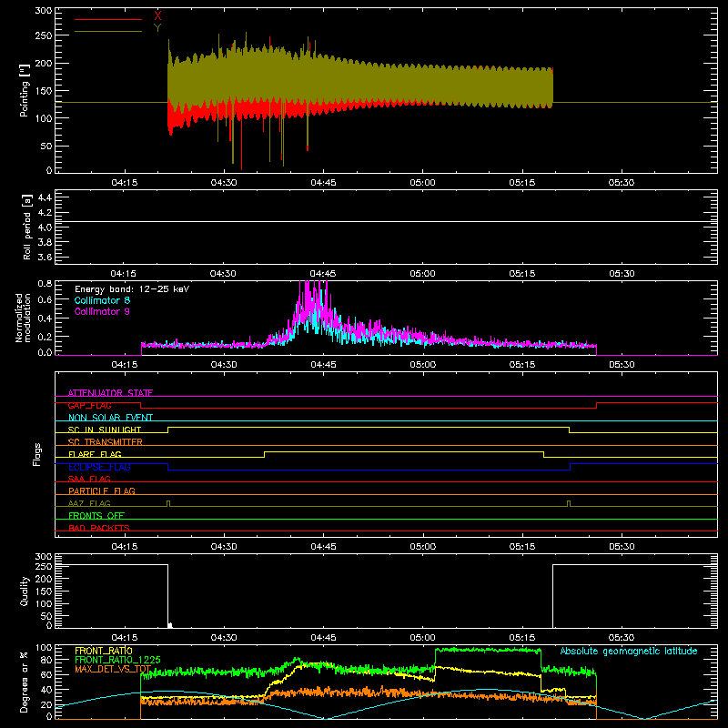Click the 'Energy band: 12-25 keV' annotation
Screen dimensions: 728x728
132,289
